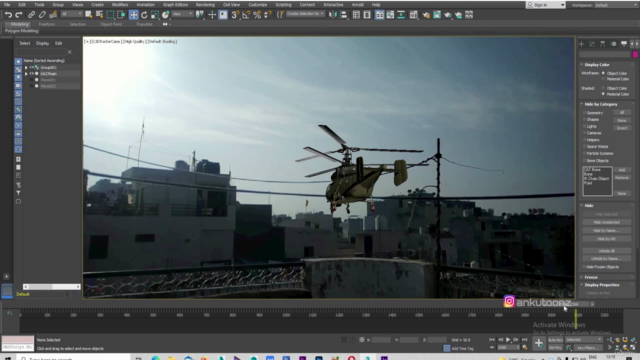The width and height of the screenshot is (640, 360).
Task: Click the scene explorer horizontal scrollbar
Action: click(51, 287)
